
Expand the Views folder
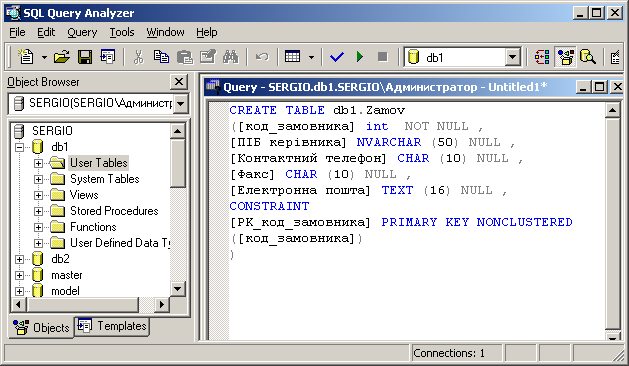tap(38, 195)
